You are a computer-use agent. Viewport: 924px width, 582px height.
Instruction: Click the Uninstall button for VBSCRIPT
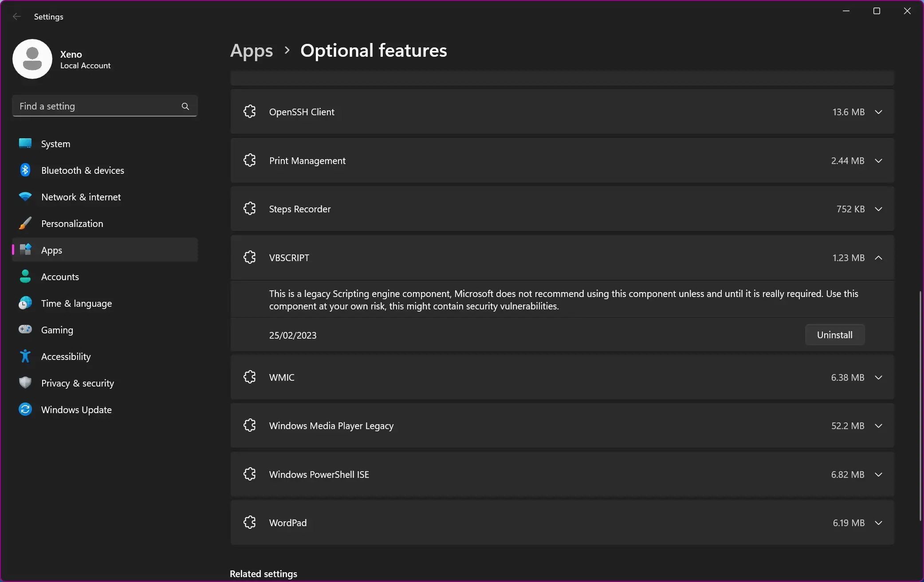click(834, 335)
